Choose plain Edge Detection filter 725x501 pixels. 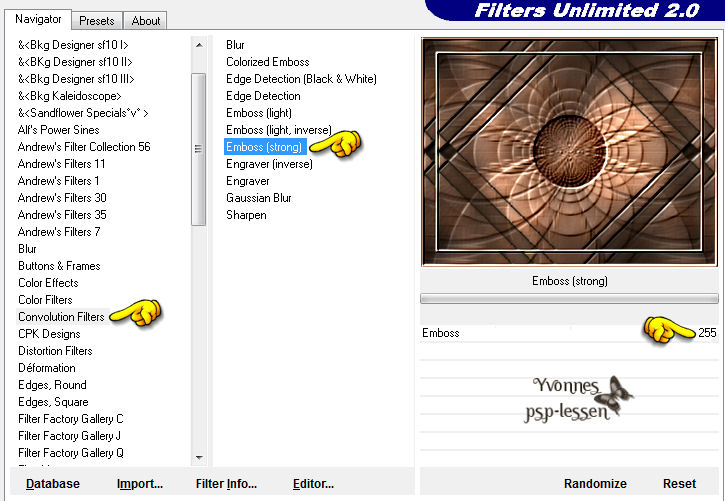click(263, 96)
